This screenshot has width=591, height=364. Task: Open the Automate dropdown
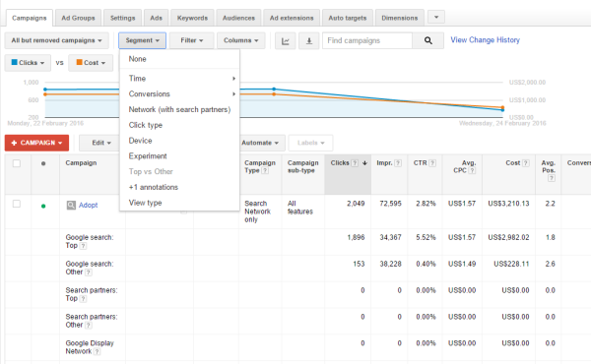[x=261, y=143]
